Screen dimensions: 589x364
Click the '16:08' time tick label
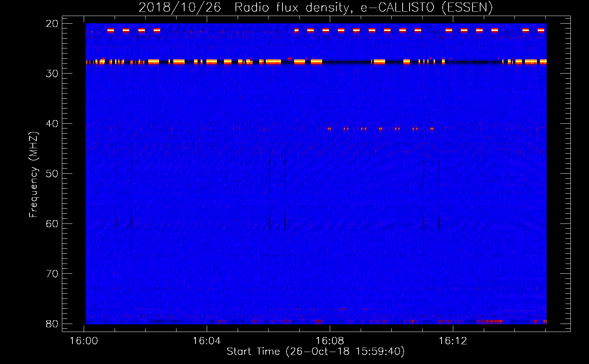coord(330,341)
